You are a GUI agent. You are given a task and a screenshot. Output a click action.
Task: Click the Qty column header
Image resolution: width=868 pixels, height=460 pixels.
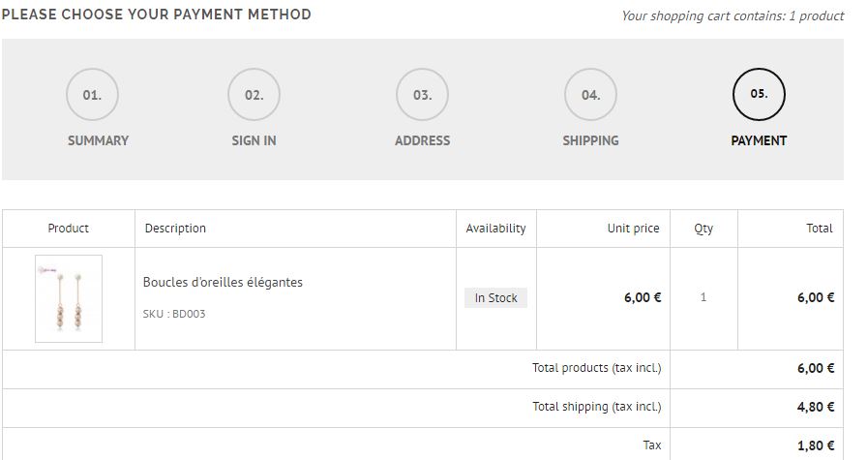703,229
